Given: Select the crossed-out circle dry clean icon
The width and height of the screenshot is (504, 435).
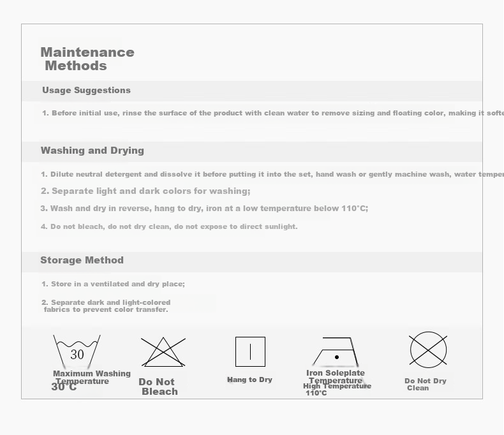Looking at the screenshot, I should (428, 350).
